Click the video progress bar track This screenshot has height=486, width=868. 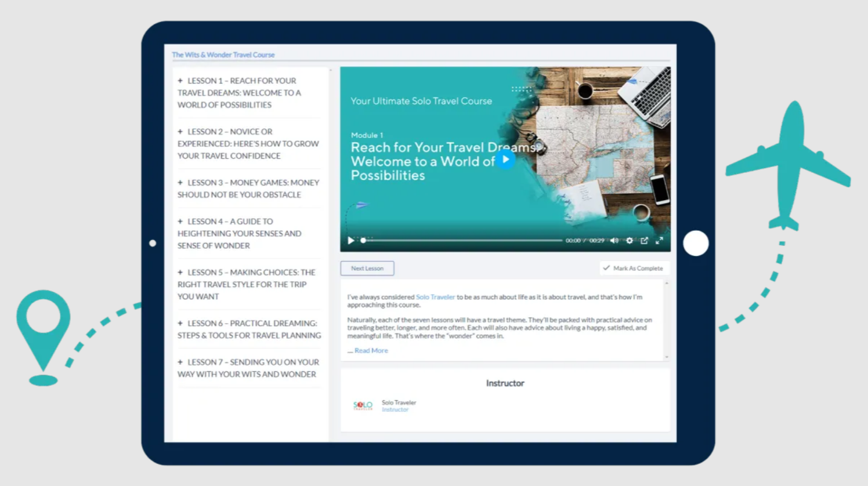(x=464, y=240)
